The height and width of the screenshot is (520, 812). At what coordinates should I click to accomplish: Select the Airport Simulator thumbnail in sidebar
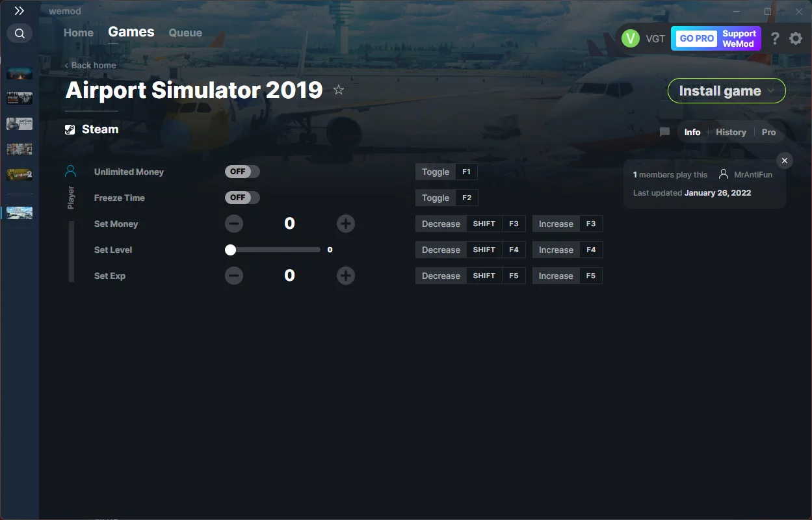(x=20, y=213)
